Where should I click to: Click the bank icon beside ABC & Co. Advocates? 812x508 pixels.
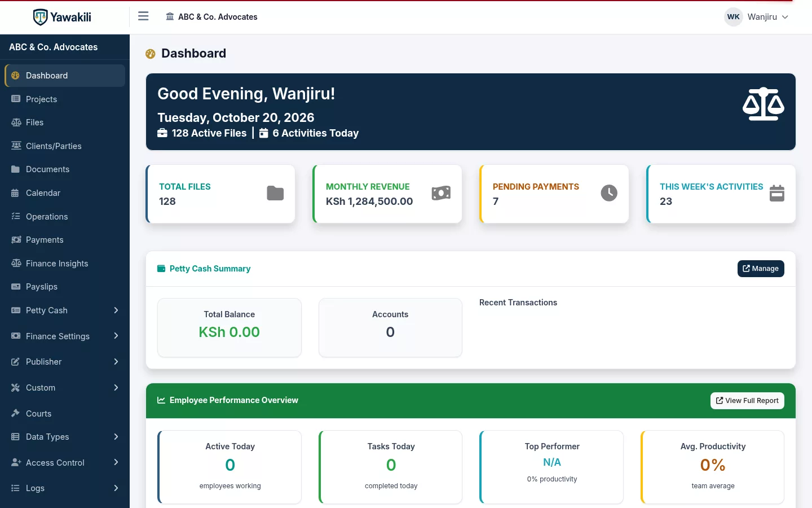coord(170,17)
